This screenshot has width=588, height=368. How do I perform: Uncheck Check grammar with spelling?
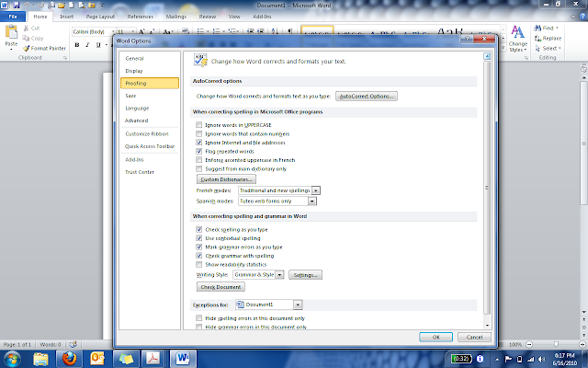(x=198, y=256)
